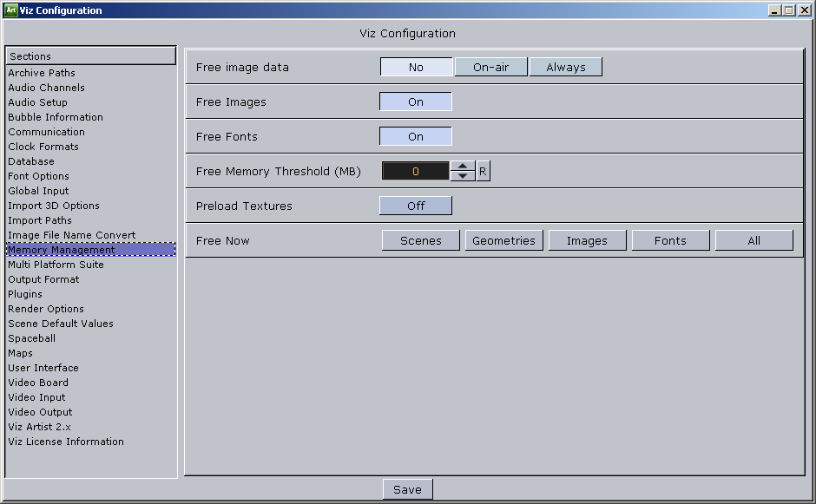Save the current configuration
Viewport: 816px width, 504px height.
[x=407, y=488]
